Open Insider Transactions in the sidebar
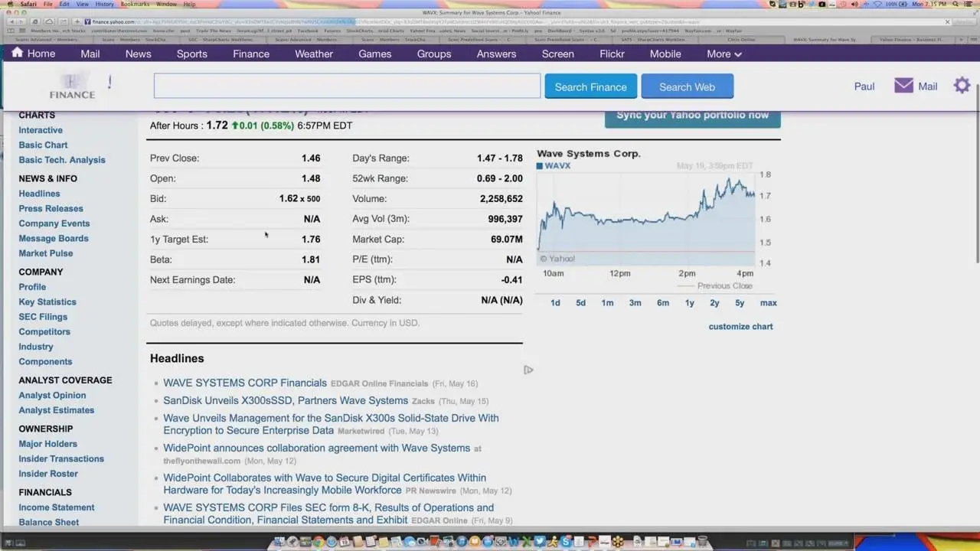The width and height of the screenshot is (980, 551). coord(61,458)
